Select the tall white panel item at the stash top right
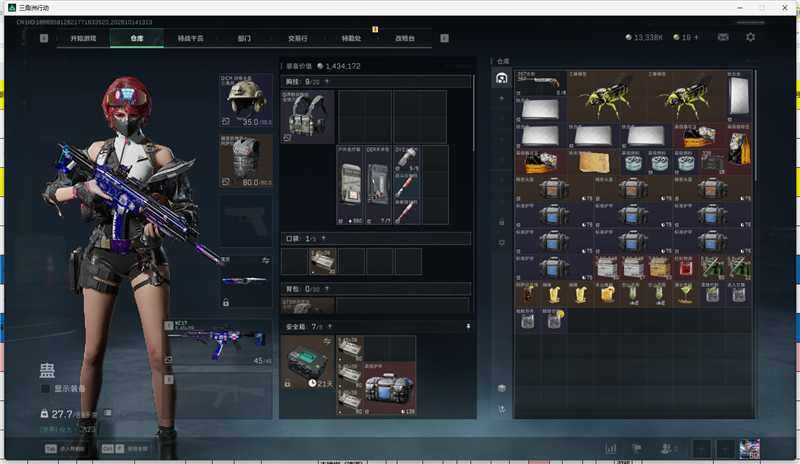The height and width of the screenshot is (464, 800). coord(739,96)
